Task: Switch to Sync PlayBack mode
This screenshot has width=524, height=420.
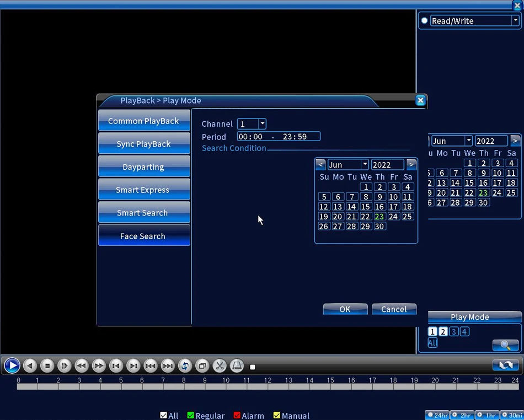Action: [x=144, y=144]
